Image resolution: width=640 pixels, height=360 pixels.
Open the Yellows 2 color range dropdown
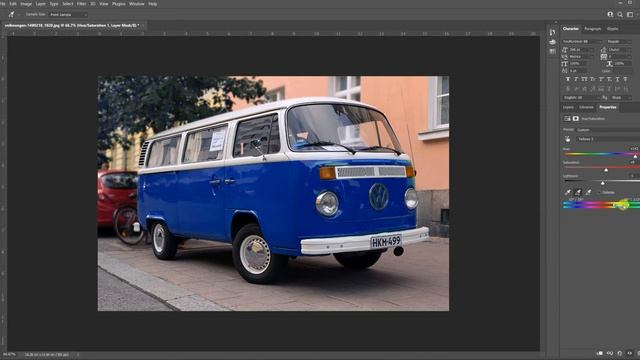pyautogui.click(x=608, y=139)
